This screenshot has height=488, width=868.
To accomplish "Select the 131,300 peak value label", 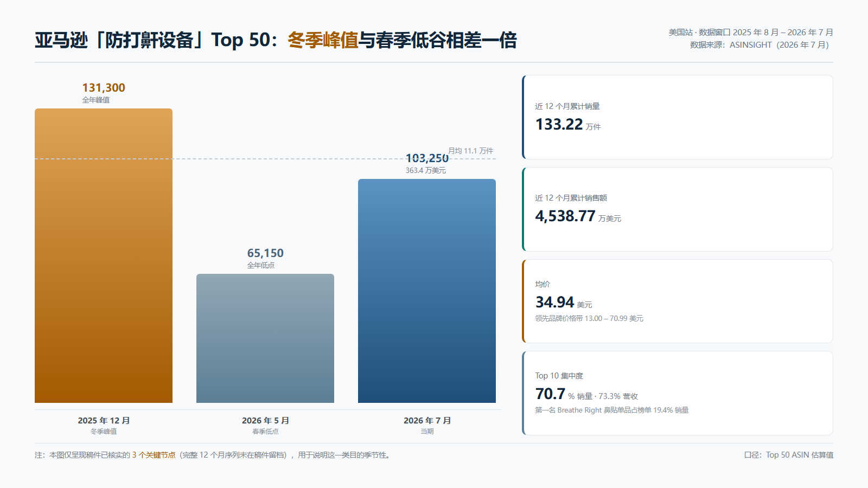I will [x=104, y=88].
